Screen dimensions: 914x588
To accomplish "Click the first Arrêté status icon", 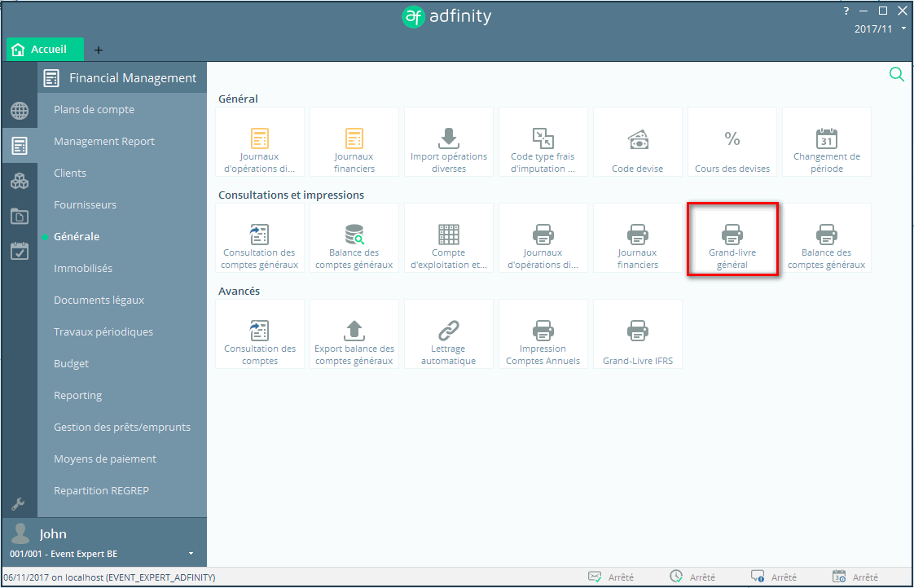I will pyautogui.click(x=595, y=577).
